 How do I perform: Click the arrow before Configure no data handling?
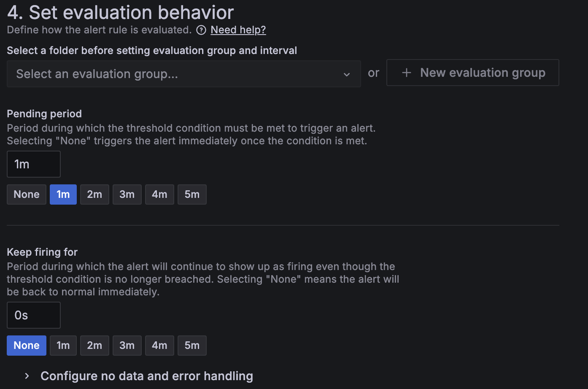[27, 376]
